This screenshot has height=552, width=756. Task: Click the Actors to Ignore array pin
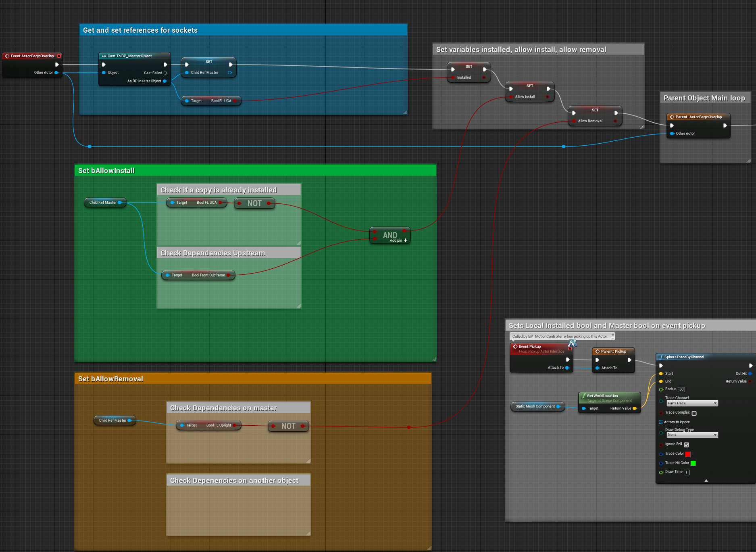[x=661, y=422]
